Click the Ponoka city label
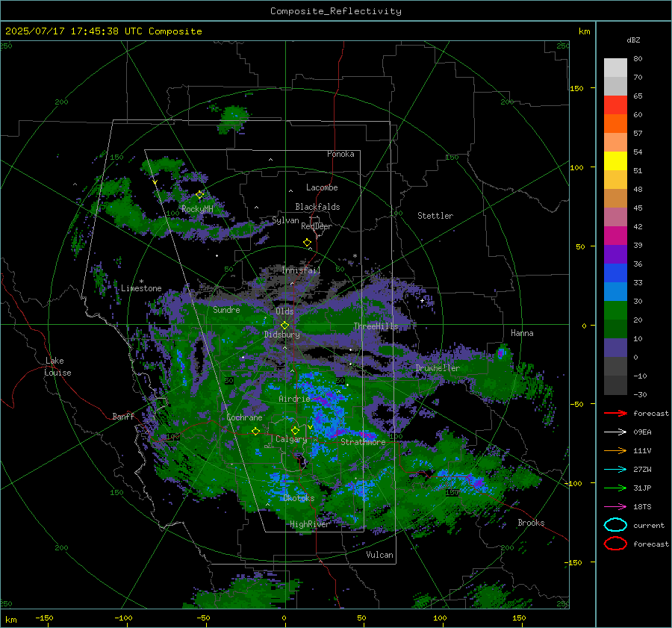The width and height of the screenshot is (672, 628). tap(340, 154)
